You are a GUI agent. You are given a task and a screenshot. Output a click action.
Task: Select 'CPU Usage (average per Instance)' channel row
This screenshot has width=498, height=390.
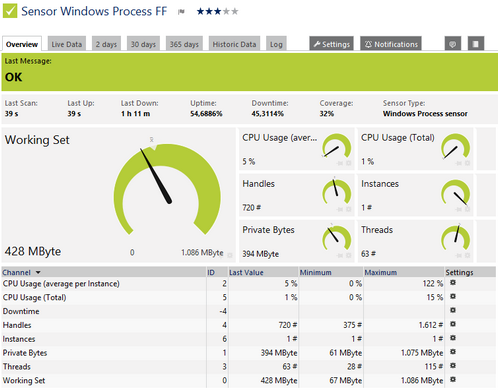click(x=248, y=284)
